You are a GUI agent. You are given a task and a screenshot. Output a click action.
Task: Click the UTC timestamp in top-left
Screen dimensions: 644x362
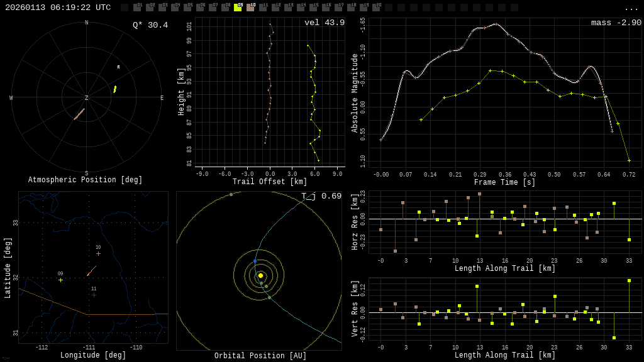click(x=58, y=8)
